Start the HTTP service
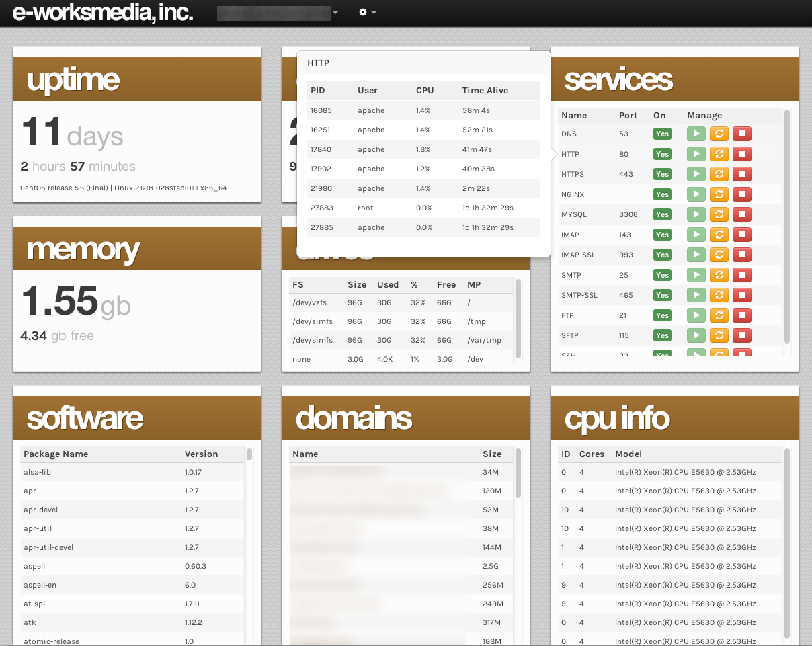Viewport: 812px width, 646px height. (x=696, y=154)
